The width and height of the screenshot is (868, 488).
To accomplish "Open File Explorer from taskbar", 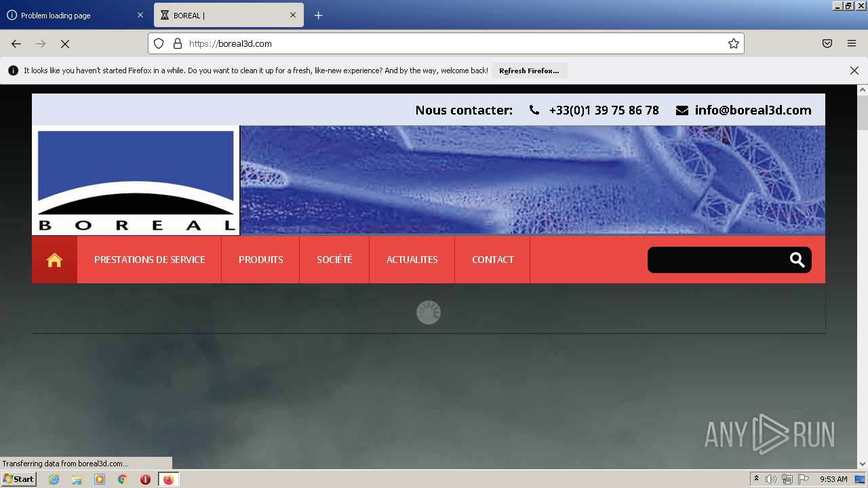I will 77,479.
